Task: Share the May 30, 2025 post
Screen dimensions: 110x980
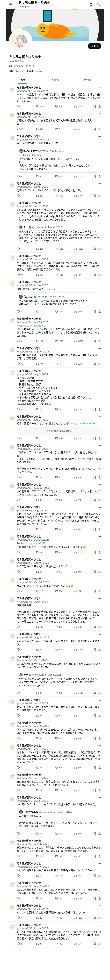Action: tap(99, 500)
